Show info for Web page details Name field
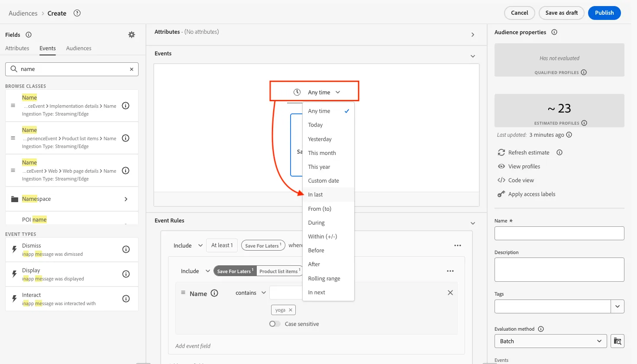Screen dimensions: 637x364 (x=126, y=171)
